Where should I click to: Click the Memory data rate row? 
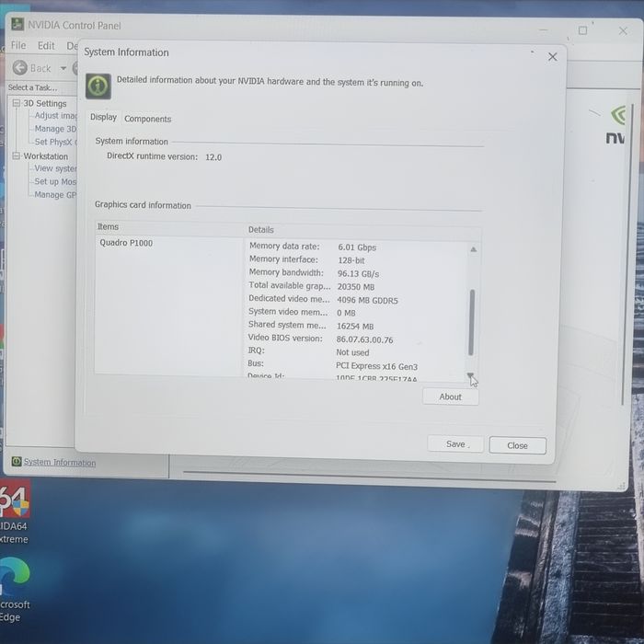tap(313, 247)
